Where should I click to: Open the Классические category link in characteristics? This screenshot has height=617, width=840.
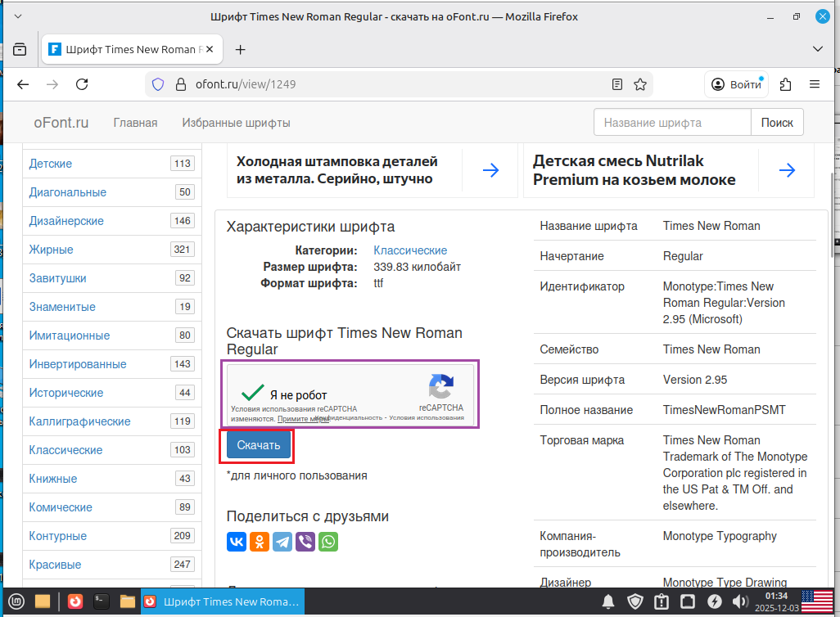click(x=410, y=250)
